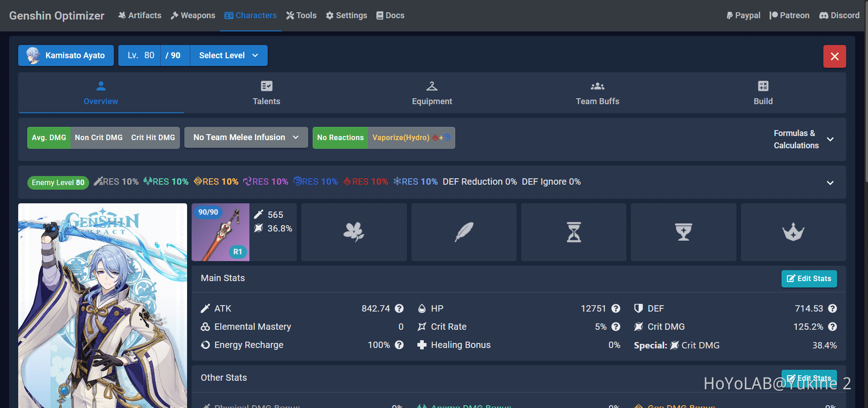Open the Artifacts page in navbar
The image size is (868, 408).
coord(140,15)
